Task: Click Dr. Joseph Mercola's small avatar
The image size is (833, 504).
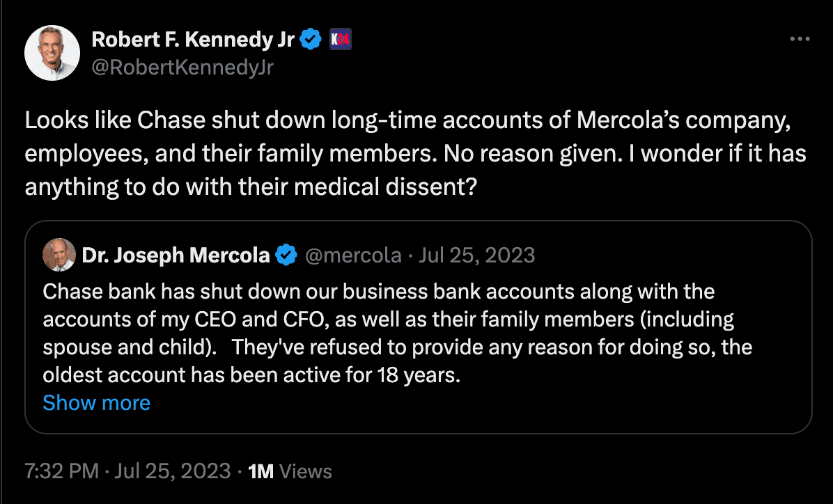Action: pos(59,255)
